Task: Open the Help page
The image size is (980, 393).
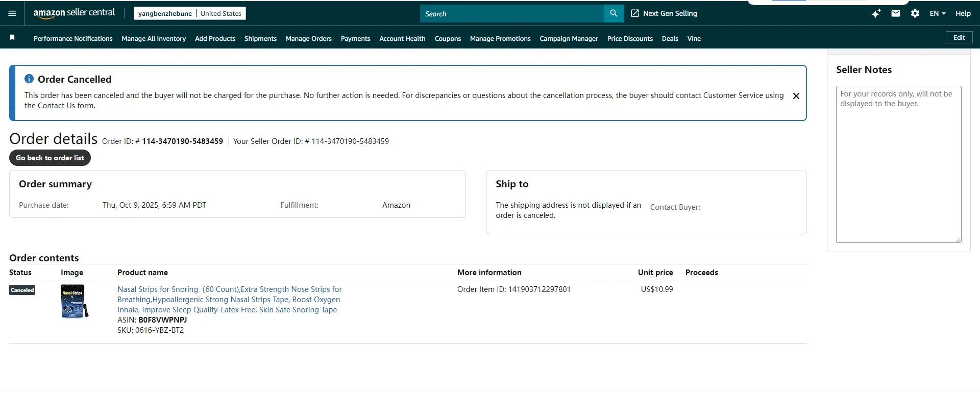Action: (x=963, y=13)
